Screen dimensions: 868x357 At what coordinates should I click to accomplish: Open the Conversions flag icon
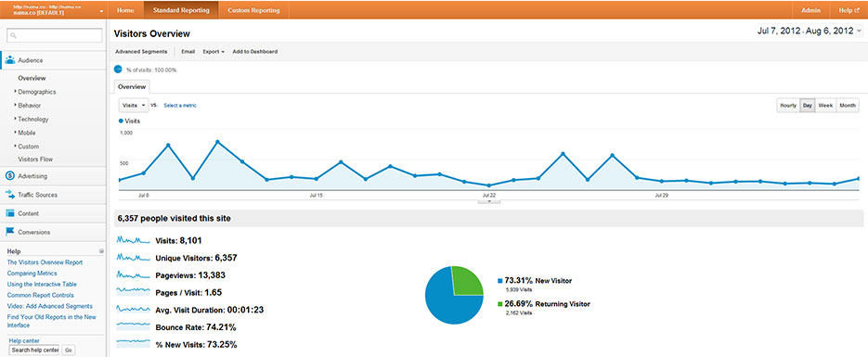tap(10, 232)
